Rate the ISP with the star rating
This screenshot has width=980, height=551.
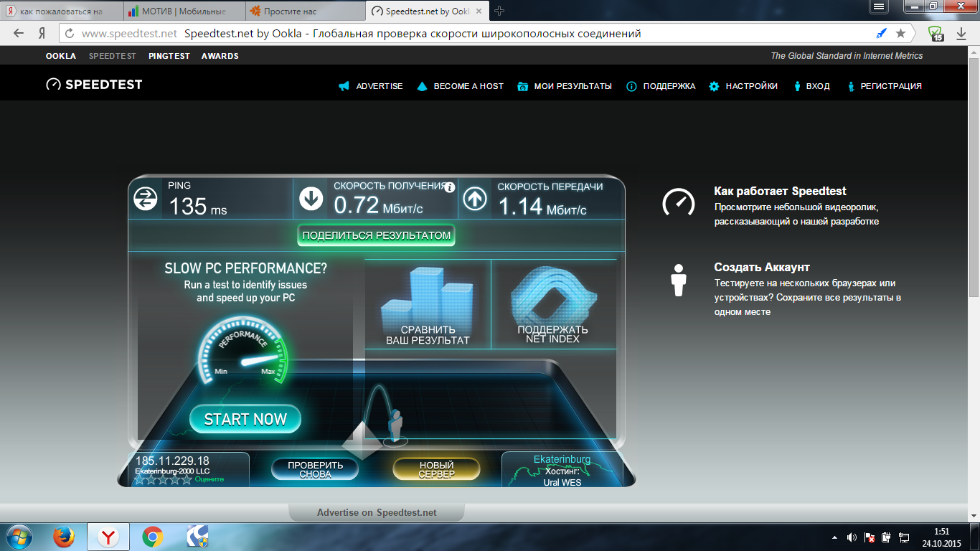(x=163, y=479)
